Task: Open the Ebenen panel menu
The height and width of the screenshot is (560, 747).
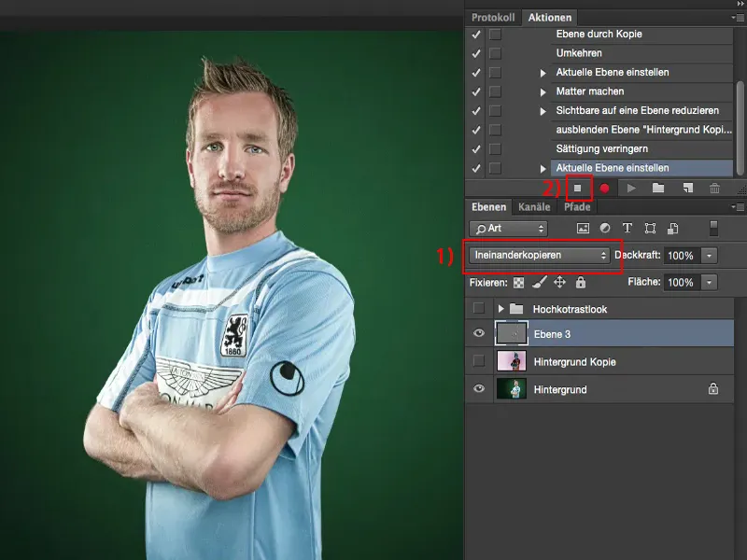Action: point(739,207)
